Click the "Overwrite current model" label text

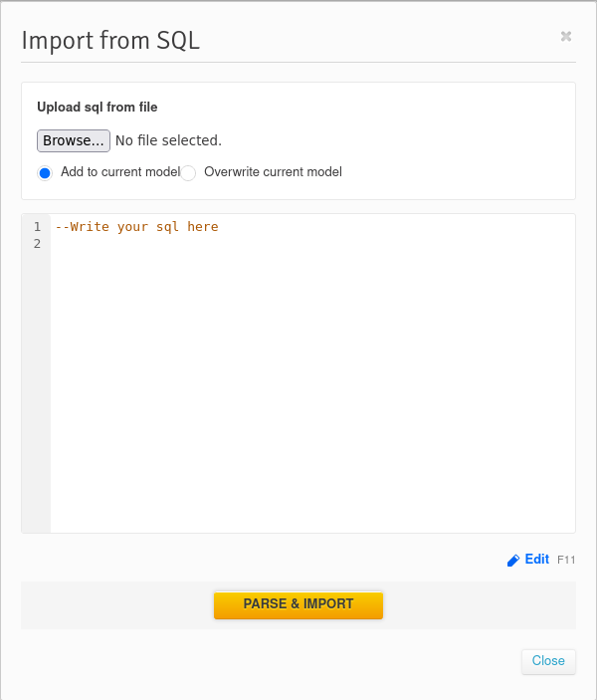pyautogui.click(x=273, y=172)
